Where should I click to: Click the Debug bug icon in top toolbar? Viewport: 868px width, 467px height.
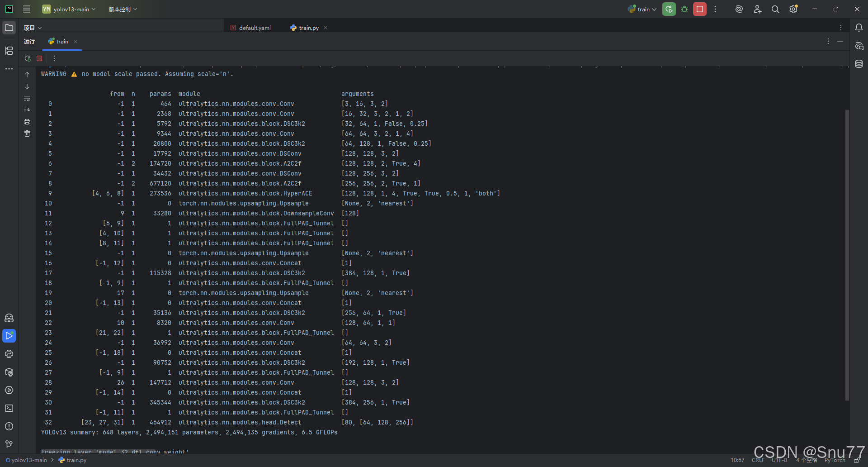coord(684,9)
